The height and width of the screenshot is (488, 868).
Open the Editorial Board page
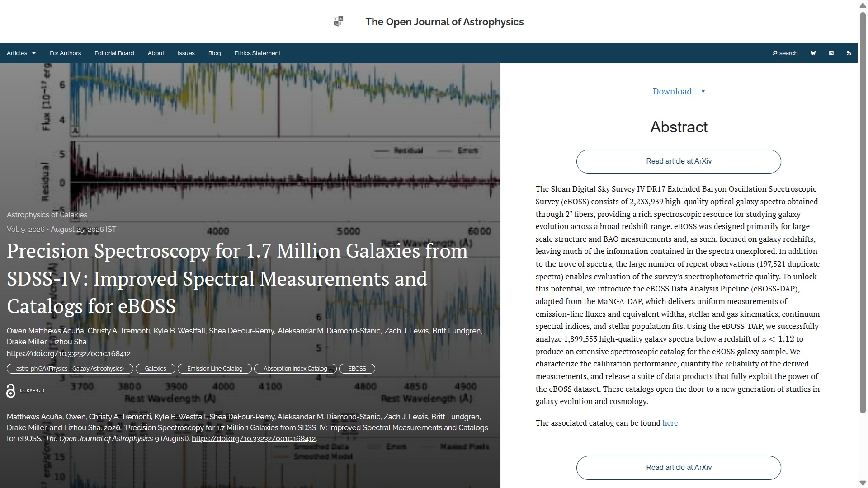(x=114, y=53)
